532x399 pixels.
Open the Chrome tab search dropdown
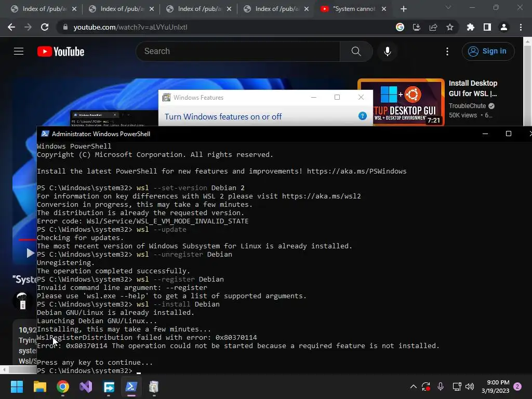(x=448, y=7)
